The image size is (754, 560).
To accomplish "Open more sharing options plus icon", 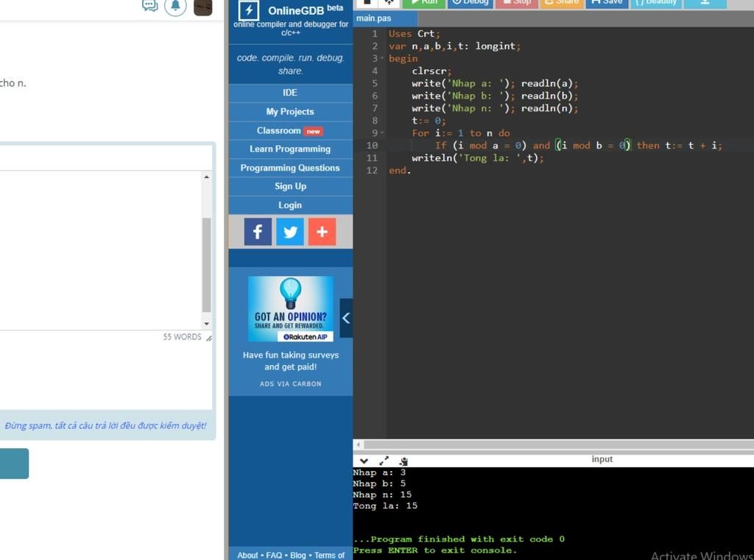I will coord(322,232).
